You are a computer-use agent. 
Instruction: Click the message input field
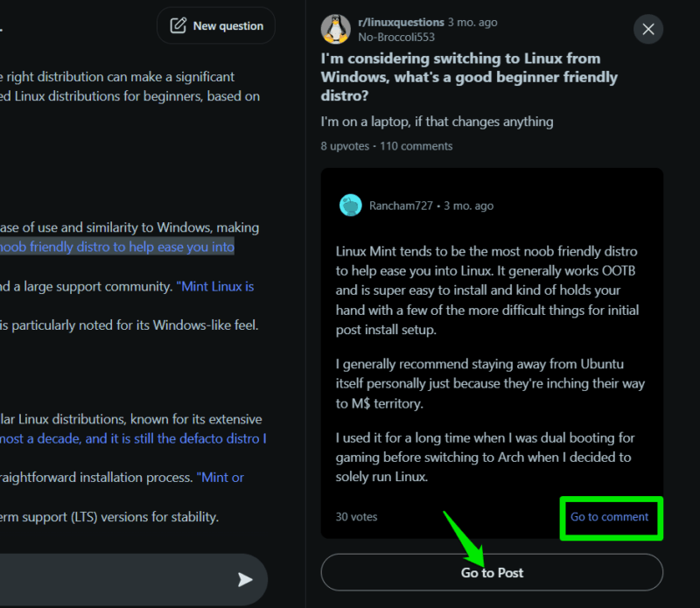click(x=105, y=579)
